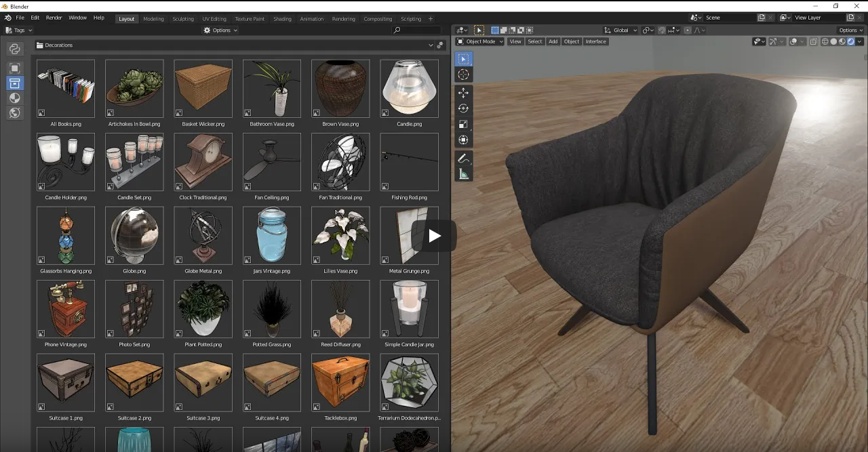Select the Move tool
The width and height of the screenshot is (868, 452).
point(463,93)
